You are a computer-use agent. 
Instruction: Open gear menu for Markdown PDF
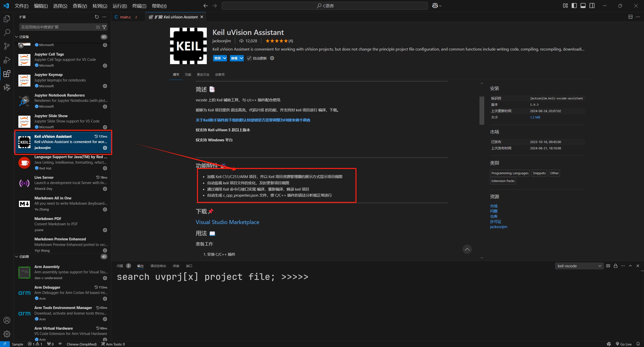105,230
